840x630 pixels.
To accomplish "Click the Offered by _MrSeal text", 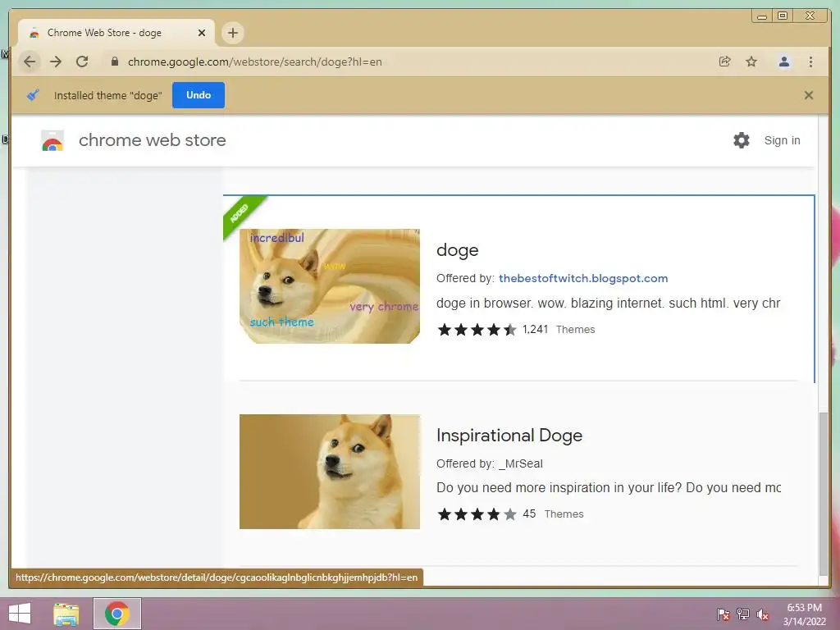I will [x=489, y=463].
